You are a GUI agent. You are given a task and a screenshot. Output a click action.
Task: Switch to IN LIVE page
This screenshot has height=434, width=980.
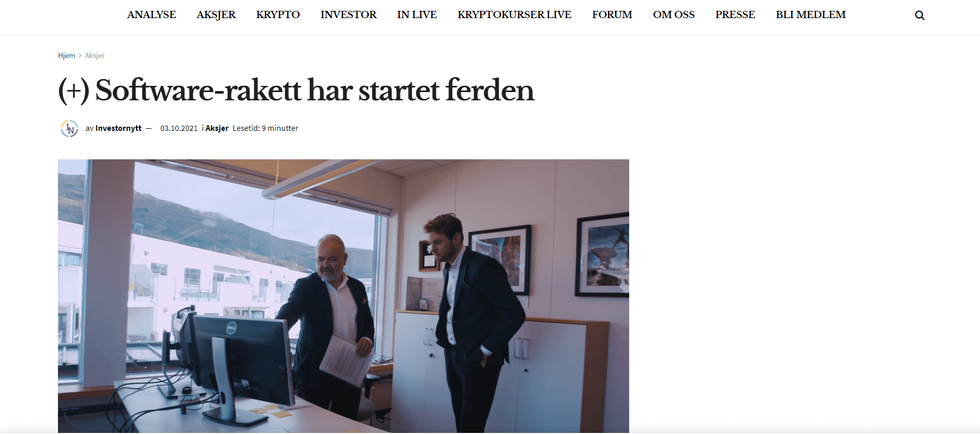pyautogui.click(x=417, y=14)
